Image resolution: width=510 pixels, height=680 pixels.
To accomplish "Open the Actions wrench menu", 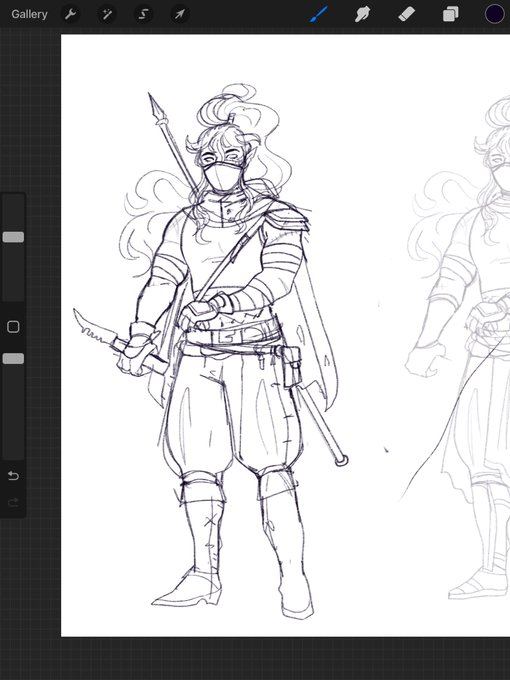I will [x=70, y=14].
